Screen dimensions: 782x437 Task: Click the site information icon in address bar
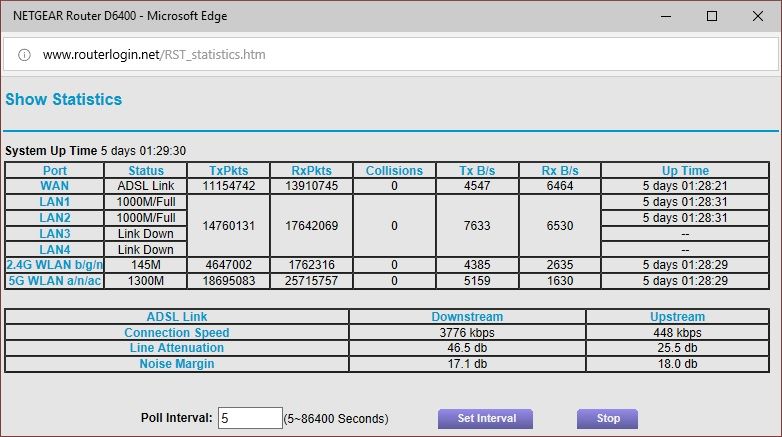click(24, 54)
